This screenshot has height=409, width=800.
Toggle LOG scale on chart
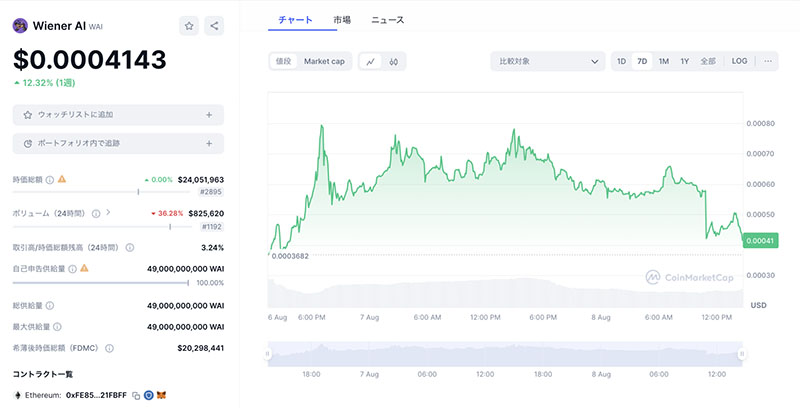click(739, 61)
